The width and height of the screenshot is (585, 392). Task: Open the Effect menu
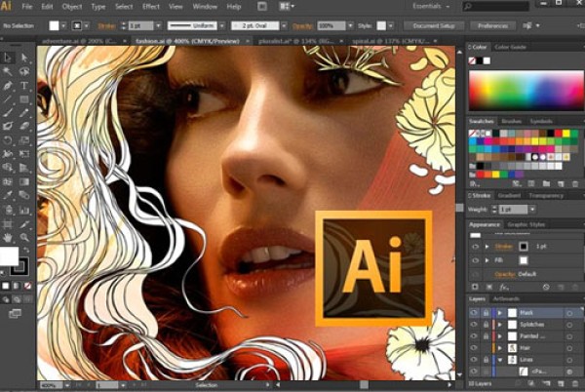pyautogui.click(x=150, y=6)
